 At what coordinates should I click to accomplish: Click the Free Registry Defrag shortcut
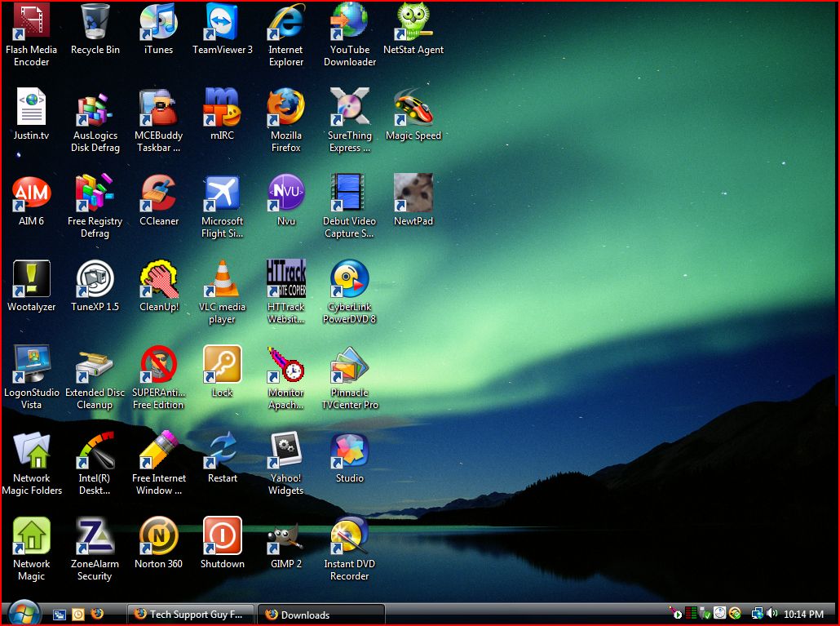[x=95, y=193]
